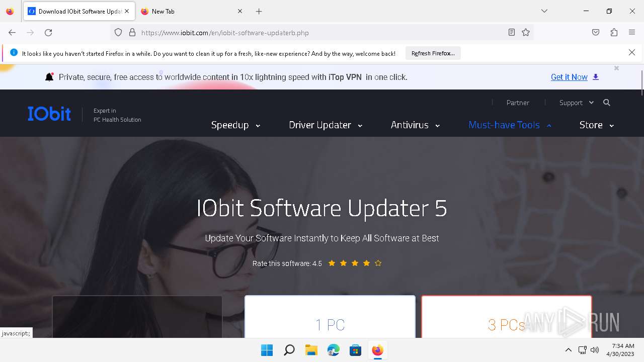Rate with the fifth empty star
The image size is (644, 362).
(x=378, y=263)
